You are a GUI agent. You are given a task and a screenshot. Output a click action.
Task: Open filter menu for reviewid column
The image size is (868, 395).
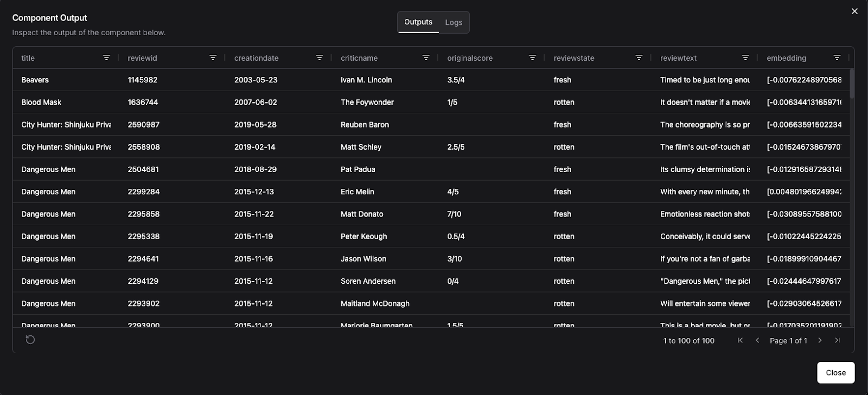[x=213, y=58]
